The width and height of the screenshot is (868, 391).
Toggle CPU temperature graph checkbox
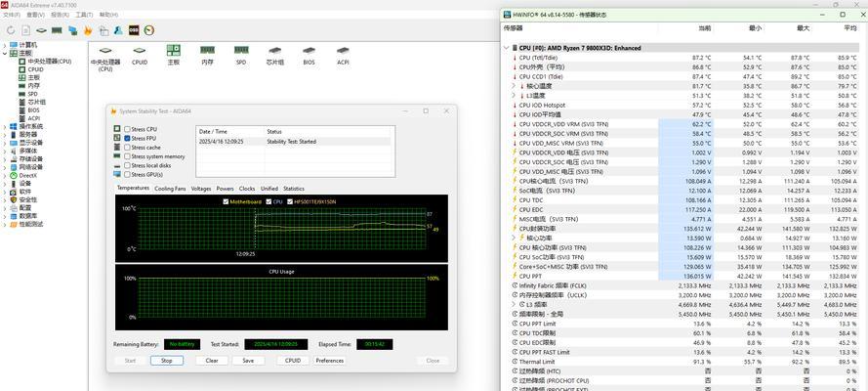[x=269, y=201]
